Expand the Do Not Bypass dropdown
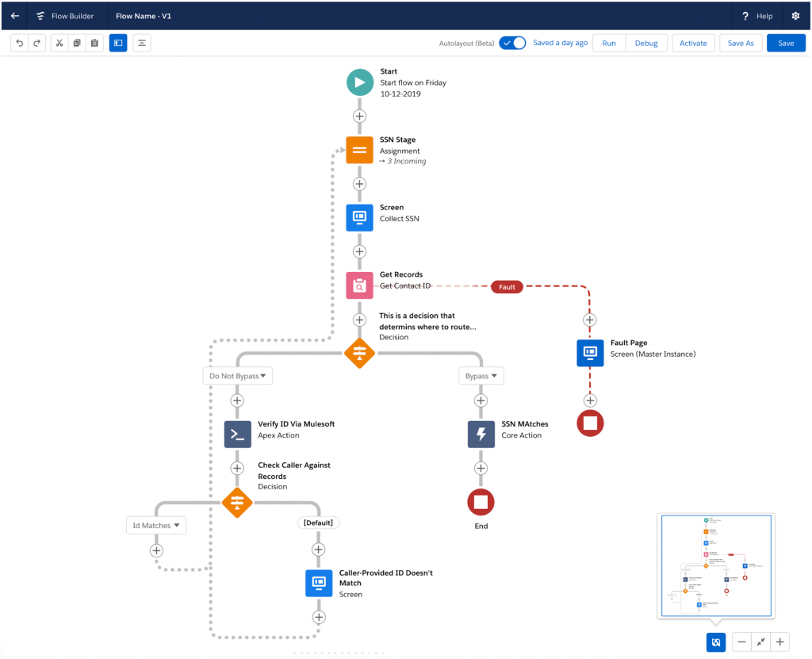This screenshot has width=812, height=659. 237,376
